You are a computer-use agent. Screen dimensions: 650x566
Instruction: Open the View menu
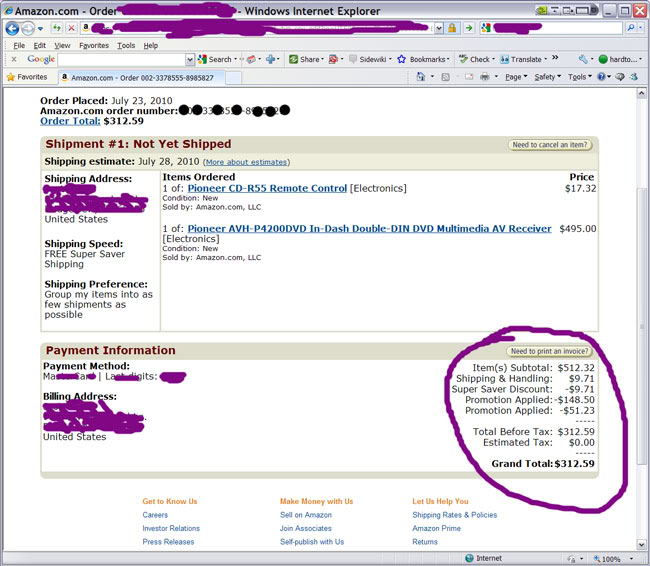pyautogui.click(x=62, y=46)
